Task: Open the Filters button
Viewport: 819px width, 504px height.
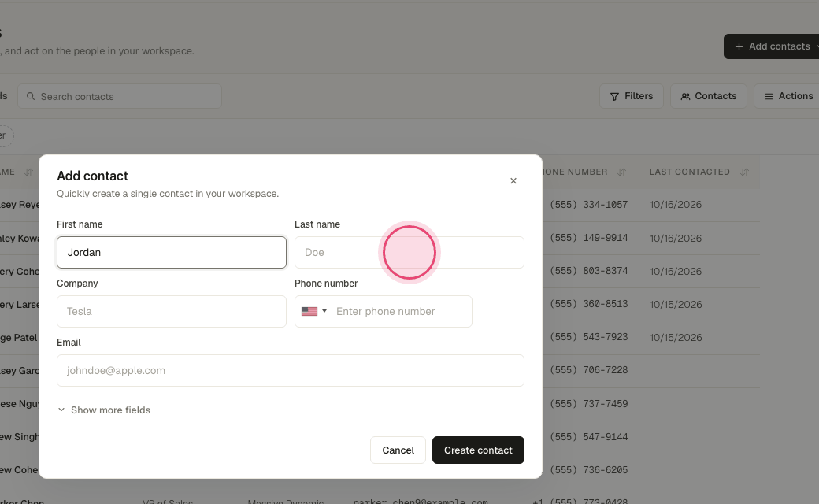Action: pos(631,96)
